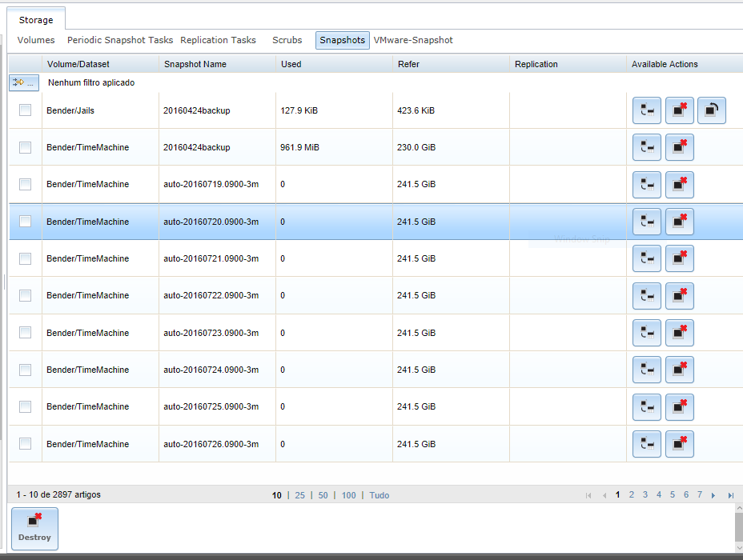Show 50 items per page
The image size is (743, 560).
click(323, 495)
